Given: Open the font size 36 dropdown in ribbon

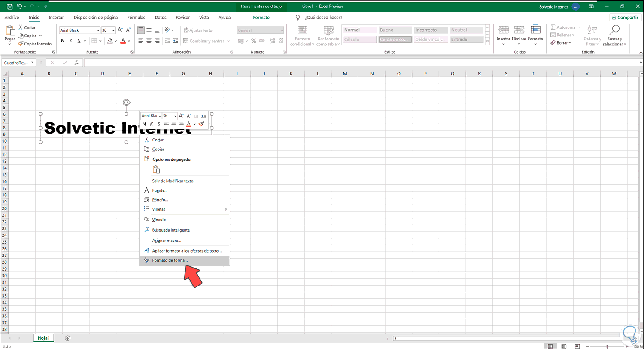Looking at the screenshot, I should pos(113,30).
